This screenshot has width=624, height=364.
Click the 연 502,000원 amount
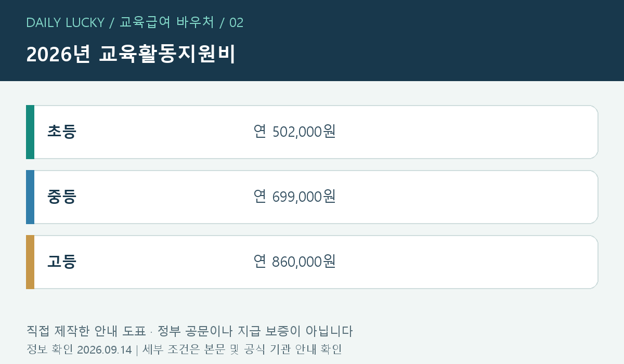point(295,132)
